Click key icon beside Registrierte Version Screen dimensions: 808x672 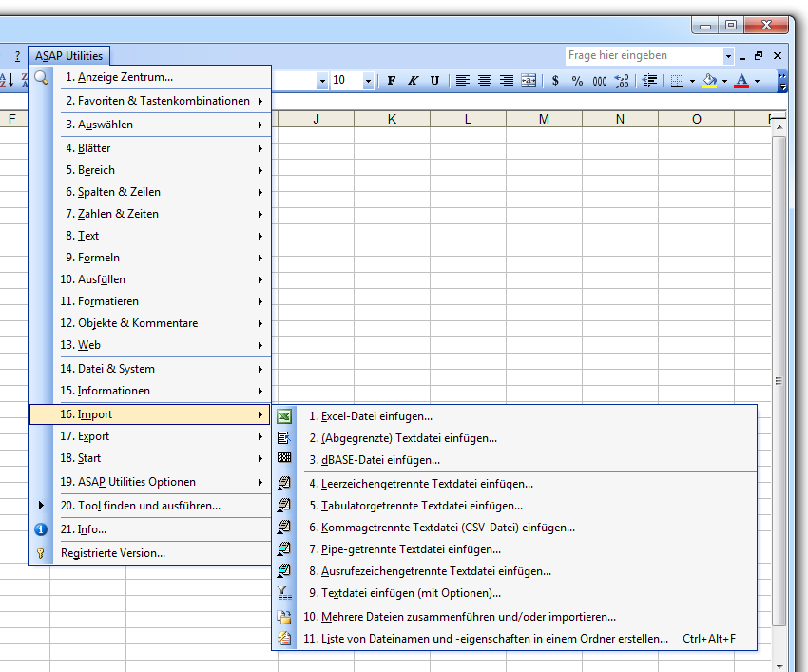click(x=41, y=553)
